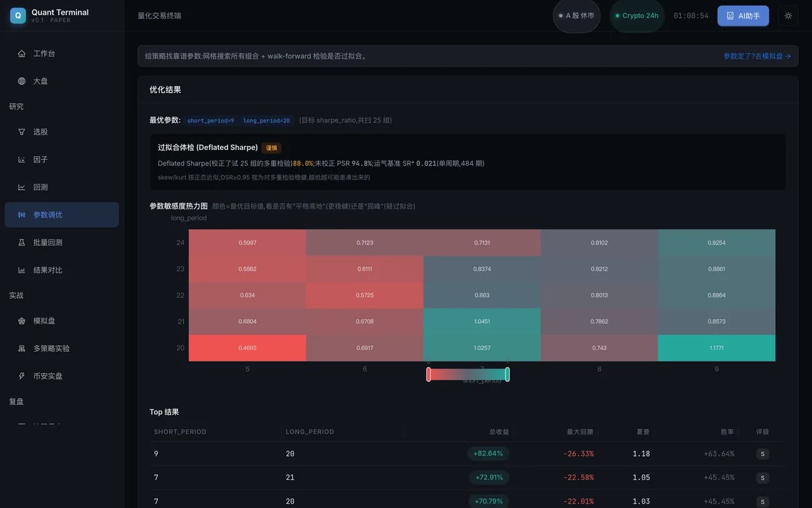Click heatmap cell with value 1.1771

[x=716, y=348]
